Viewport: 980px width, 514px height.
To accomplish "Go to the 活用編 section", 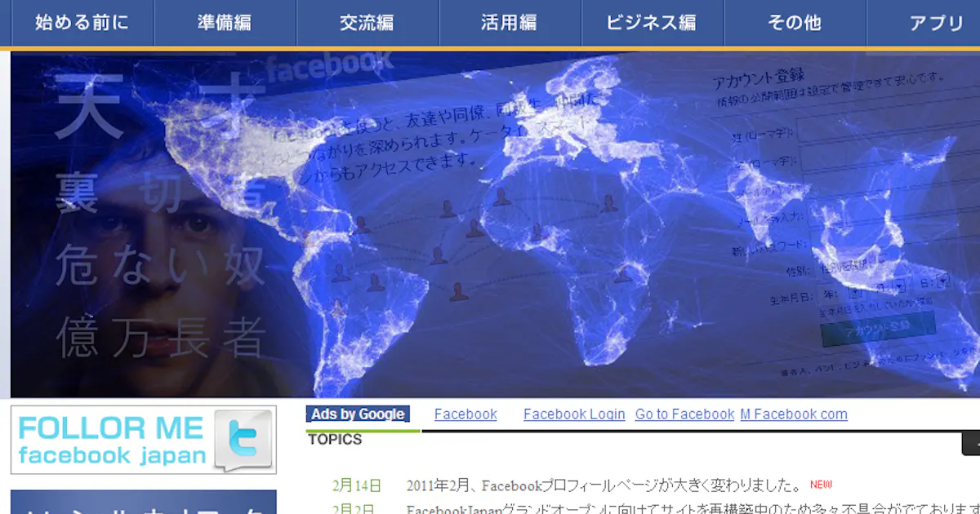I will click(x=510, y=23).
